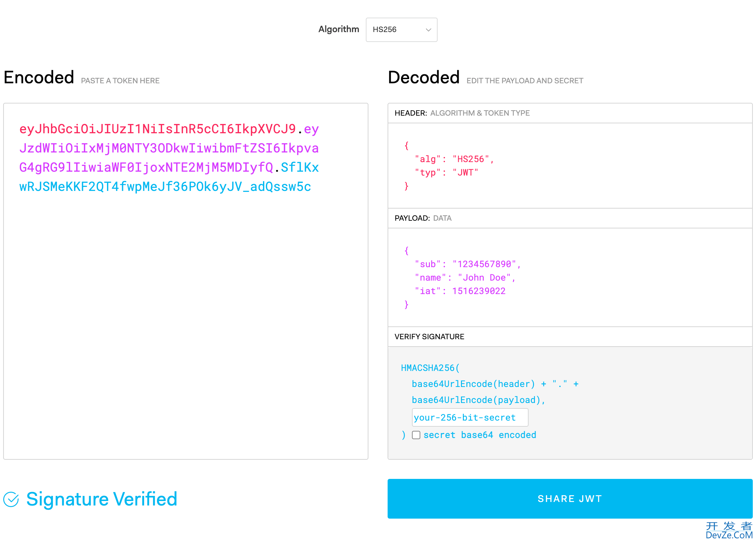
Task: Click the PAYLOAD: DATA section label
Action: click(423, 218)
